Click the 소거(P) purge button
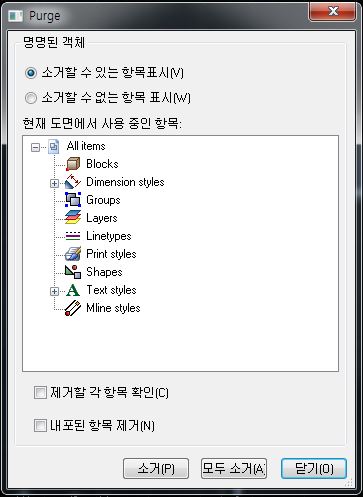This screenshot has width=363, height=497. pos(156,469)
